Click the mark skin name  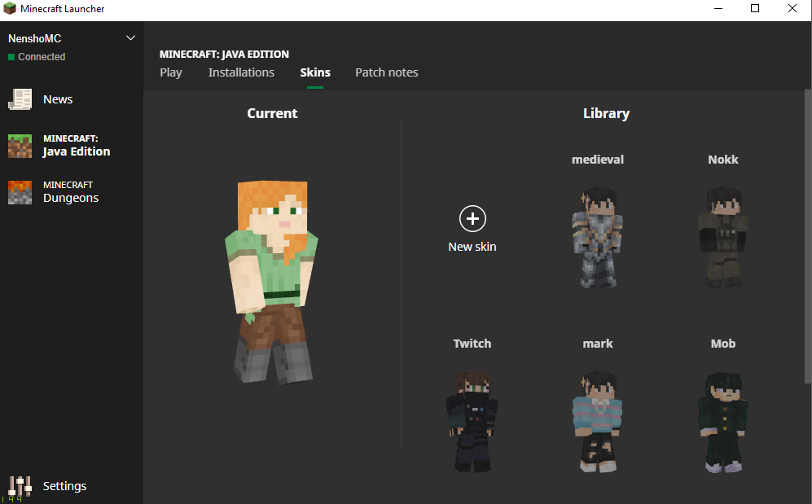(598, 344)
